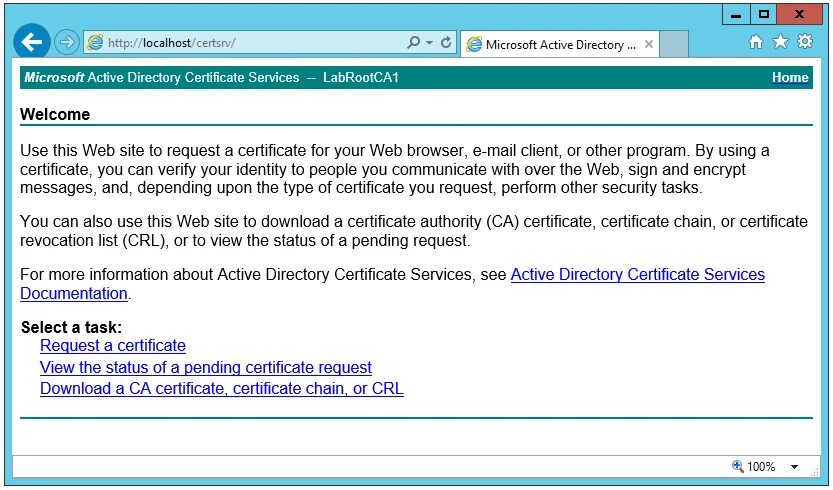
Task: Open Tools with the gear icon
Action: 805,41
